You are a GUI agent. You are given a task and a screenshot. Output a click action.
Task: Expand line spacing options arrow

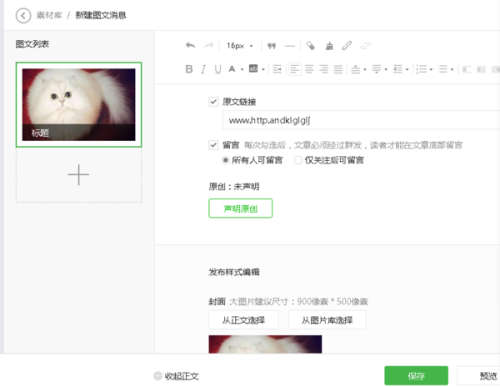[407, 70]
